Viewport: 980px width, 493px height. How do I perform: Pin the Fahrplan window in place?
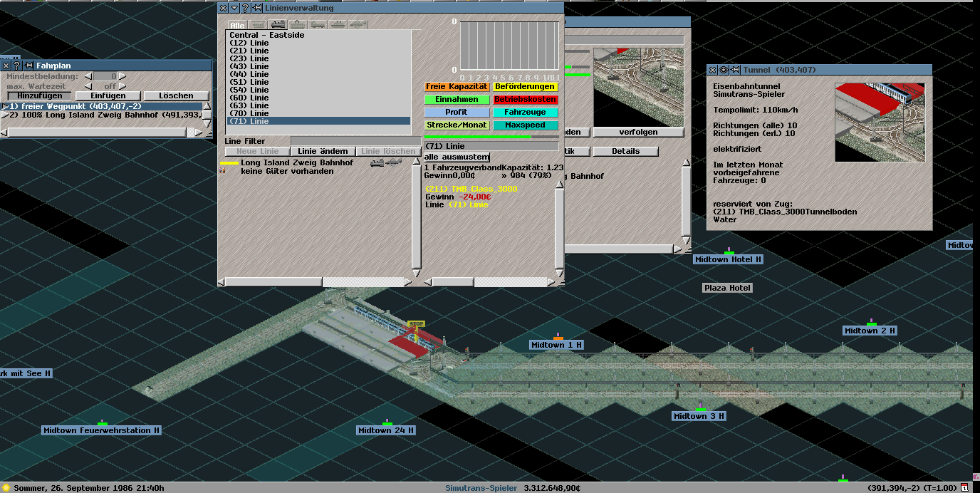point(28,66)
